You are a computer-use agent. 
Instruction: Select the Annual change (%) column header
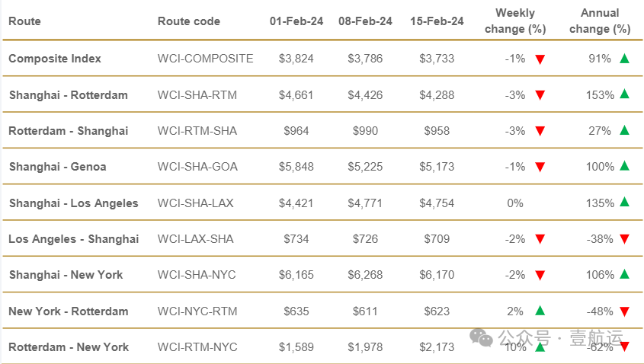(600, 21)
